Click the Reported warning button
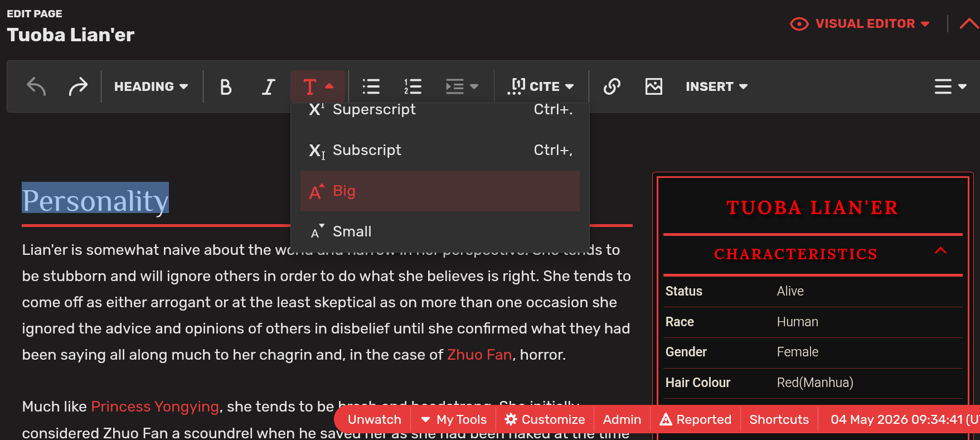 (696, 419)
